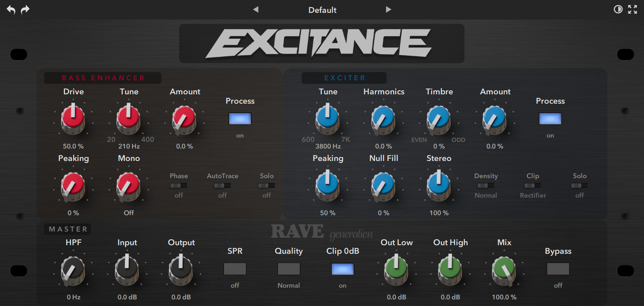The image size is (644, 306).
Task: Click the Mono knob
Action: pyautogui.click(x=128, y=186)
